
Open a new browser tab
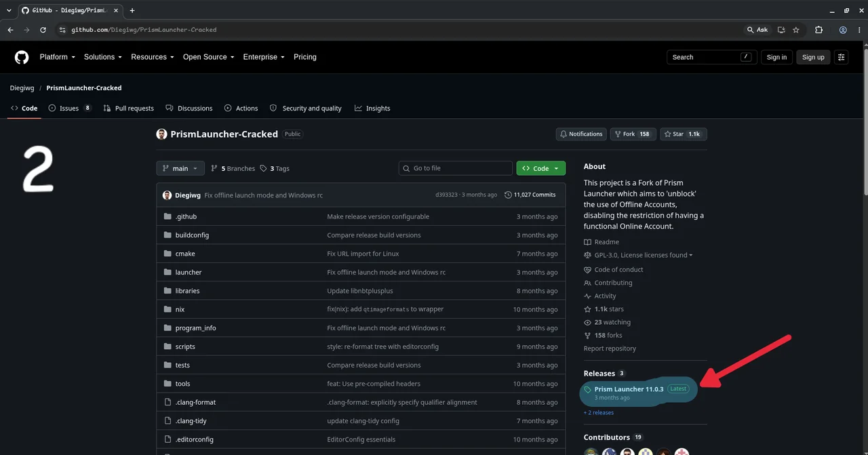pos(132,10)
